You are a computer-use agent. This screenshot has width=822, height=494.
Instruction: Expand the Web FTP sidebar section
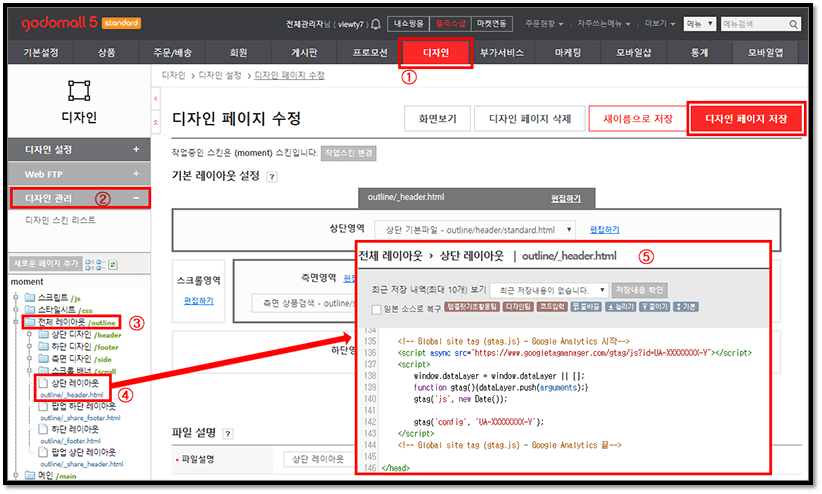point(79,174)
